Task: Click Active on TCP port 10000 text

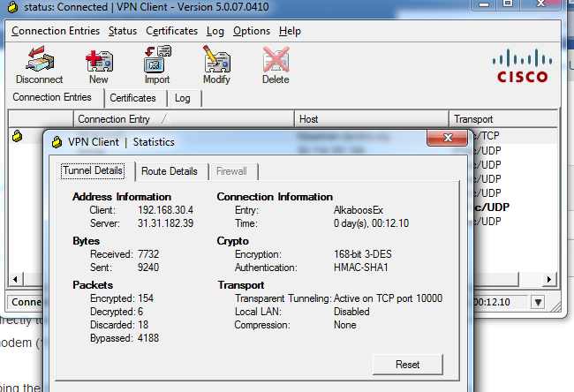Action: (x=388, y=298)
